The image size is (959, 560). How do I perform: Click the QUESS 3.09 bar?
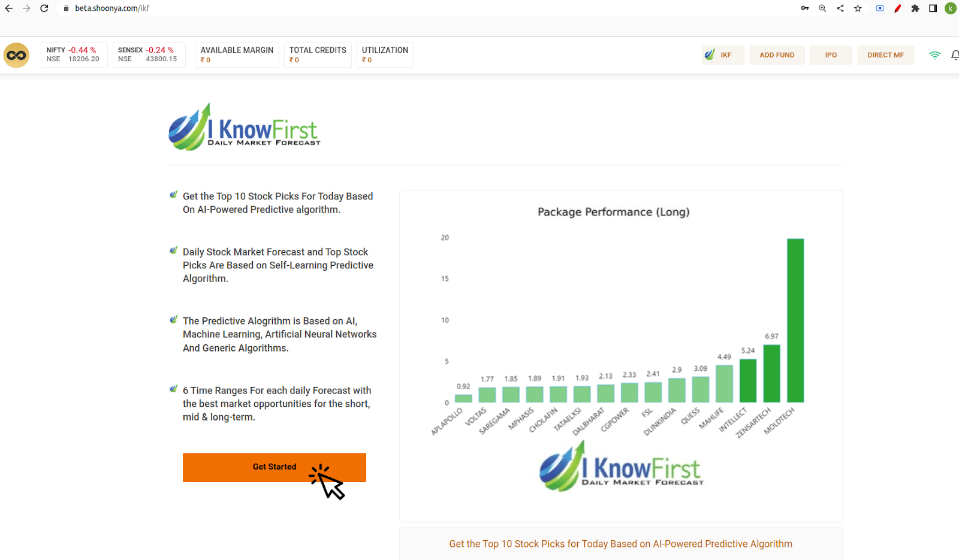pos(701,389)
